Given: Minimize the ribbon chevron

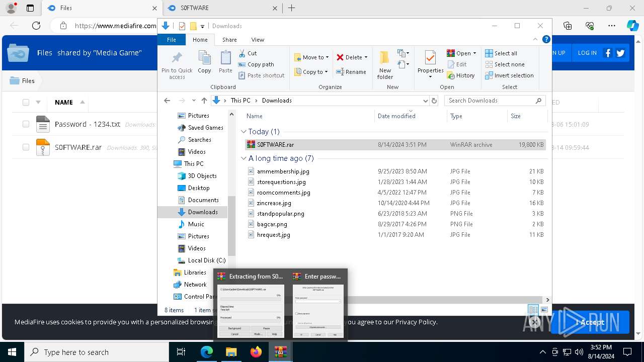Looking at the screenshot, I should [x=535, y=39].
